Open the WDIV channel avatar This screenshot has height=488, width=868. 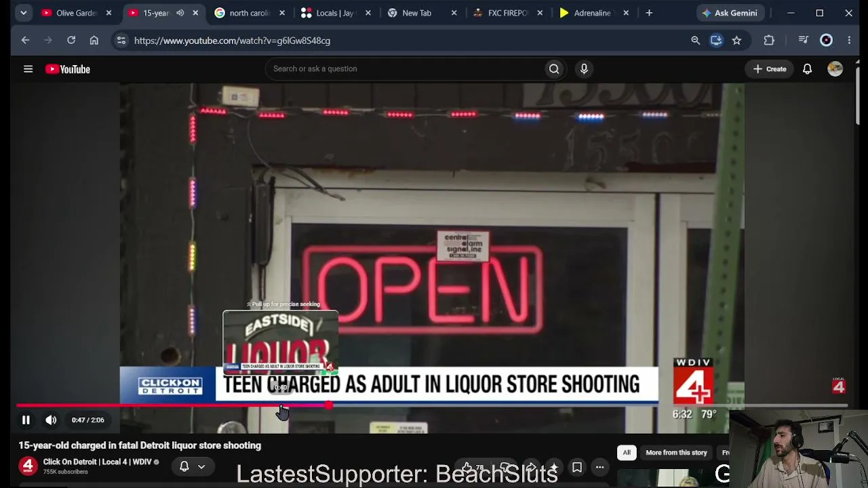28,466
